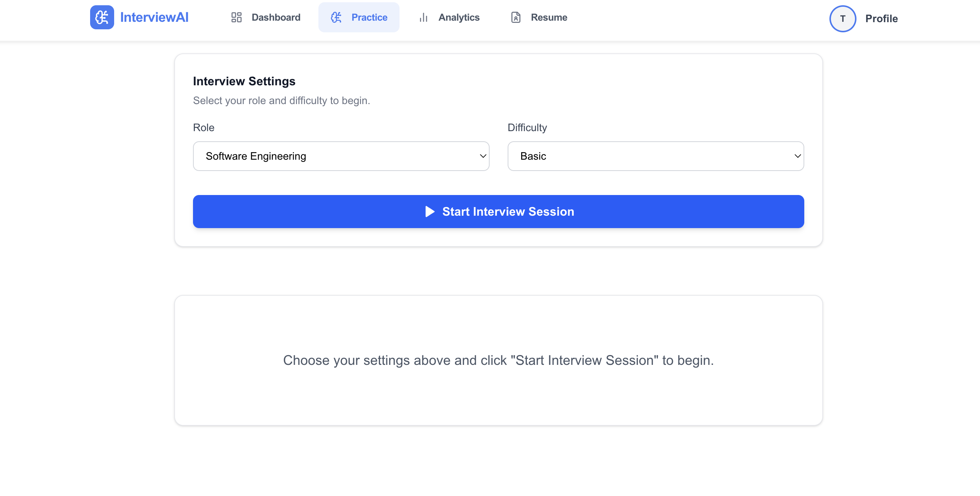Image resolution: width=980 pixels, height=496 pixels.
Task: Open the Difficulty dropdown menu
Action: tap(655, 156)
